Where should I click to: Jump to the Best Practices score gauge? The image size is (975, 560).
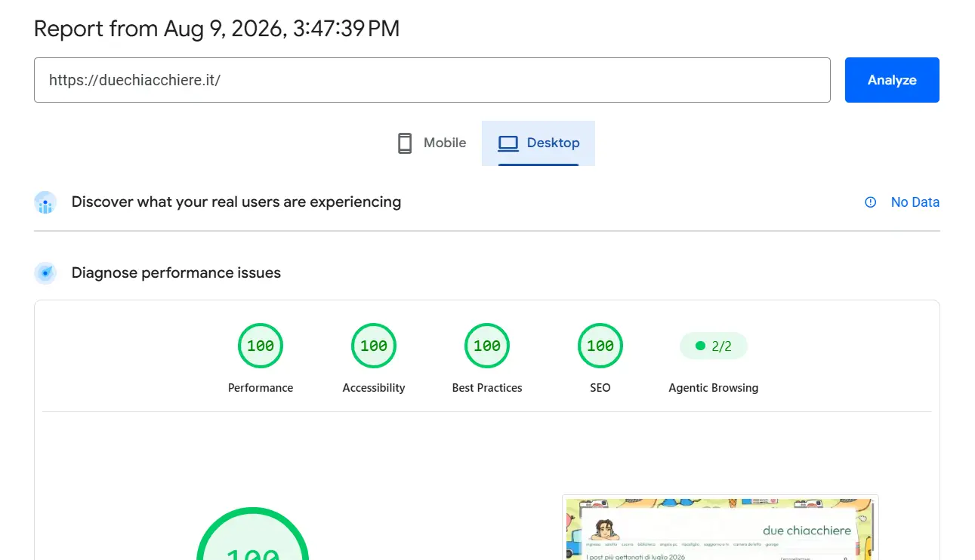pyautogui.click(x=487, y=346)
